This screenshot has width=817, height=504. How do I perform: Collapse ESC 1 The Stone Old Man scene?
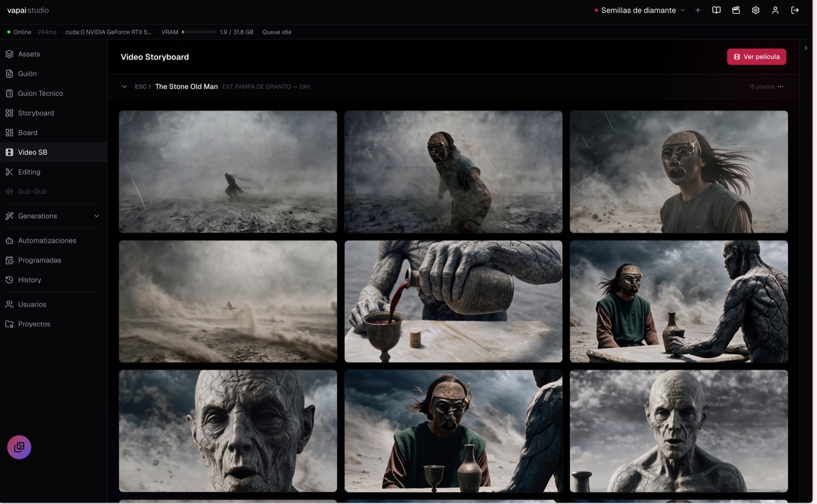click(125, 87)
